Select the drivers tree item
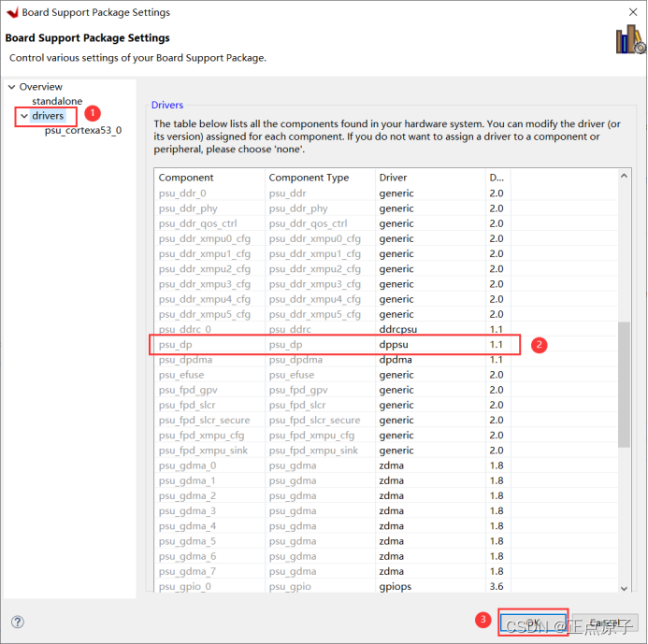The height and width of the screenshot is (644, 648). pos(48,116)
